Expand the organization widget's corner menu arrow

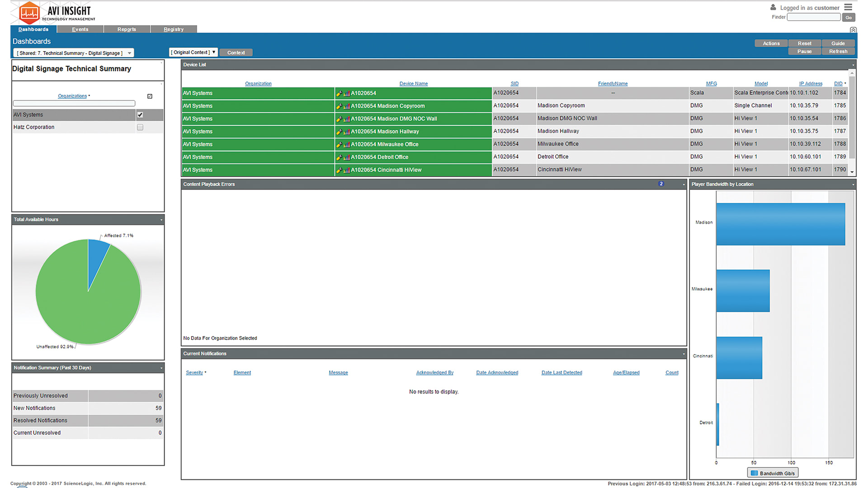[161, 84]
